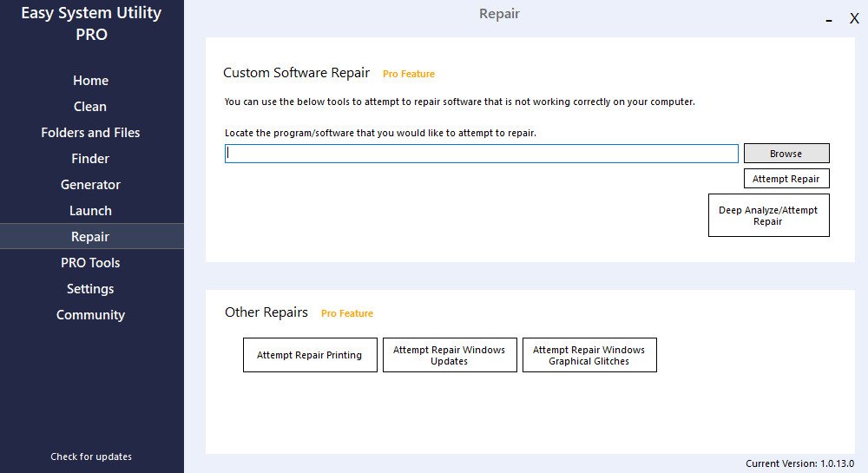The width and height of the screenshot is (868, 473).
Task: Open the Community section
Action: coord(90,315)
